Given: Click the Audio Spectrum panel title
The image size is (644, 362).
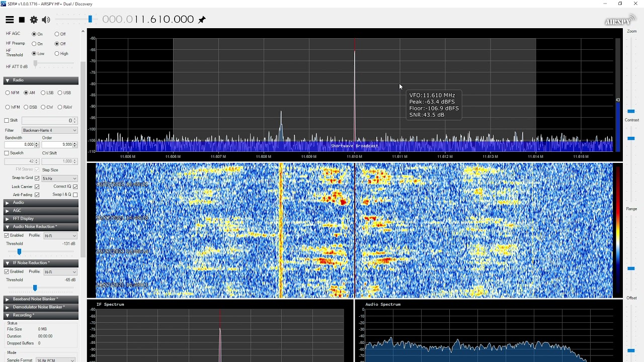Looking at the screenshot, I should click(x=383, y=304).
